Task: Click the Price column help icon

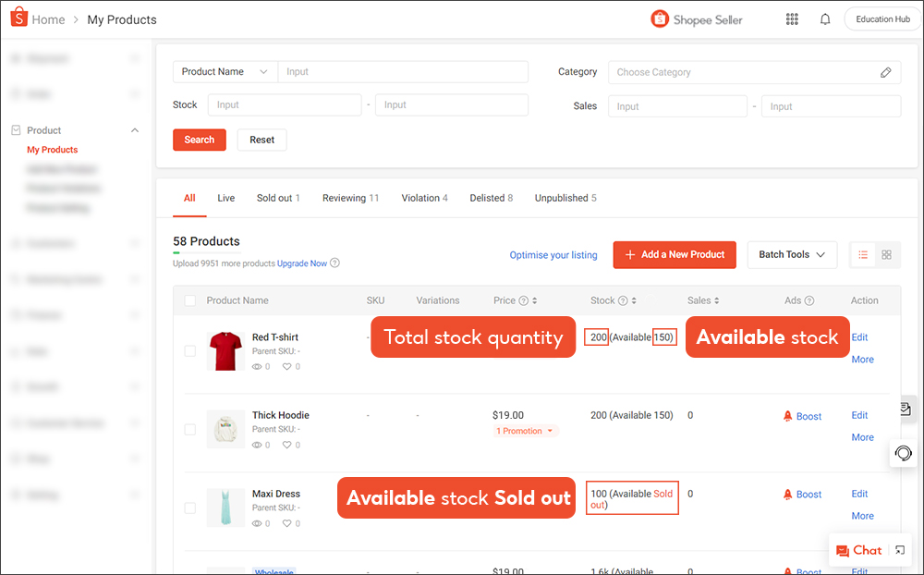Action: pyautogui.click(x=523, y=300)
